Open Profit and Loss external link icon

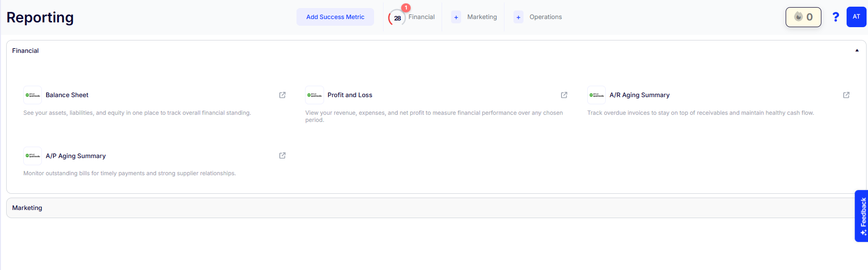tap(564, 95)
